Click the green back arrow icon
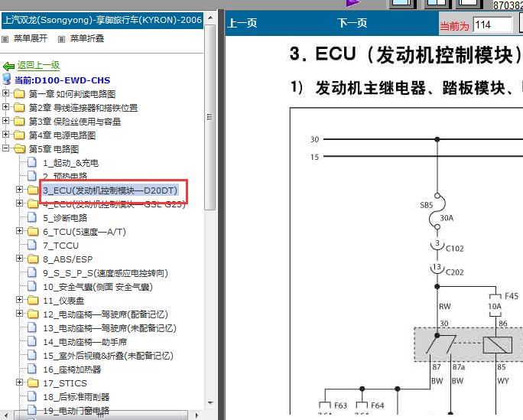Image resolution: width=523 pixels, height=420 pixels. pos(8,66)
